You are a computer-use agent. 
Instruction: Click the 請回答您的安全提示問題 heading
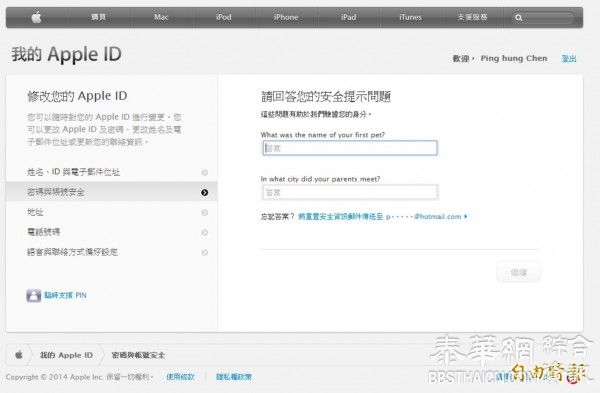click(x=326, y=96)
